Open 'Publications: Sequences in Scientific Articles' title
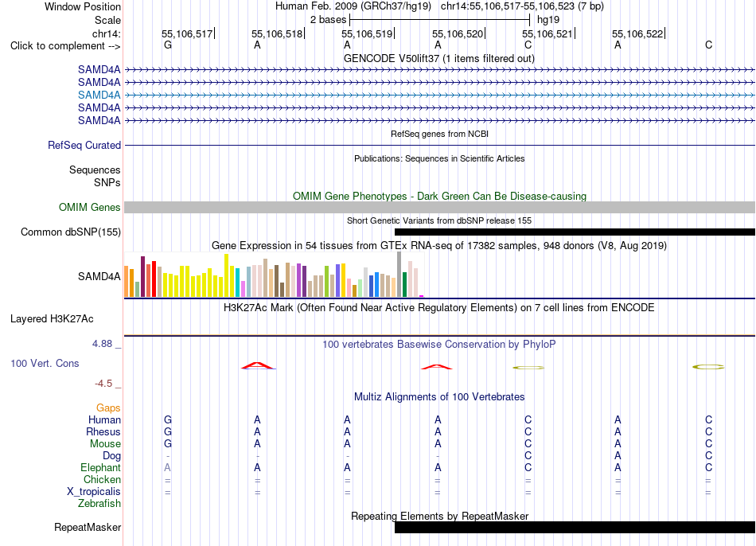The height and width of the screenshot is (546, 756). 439,158
